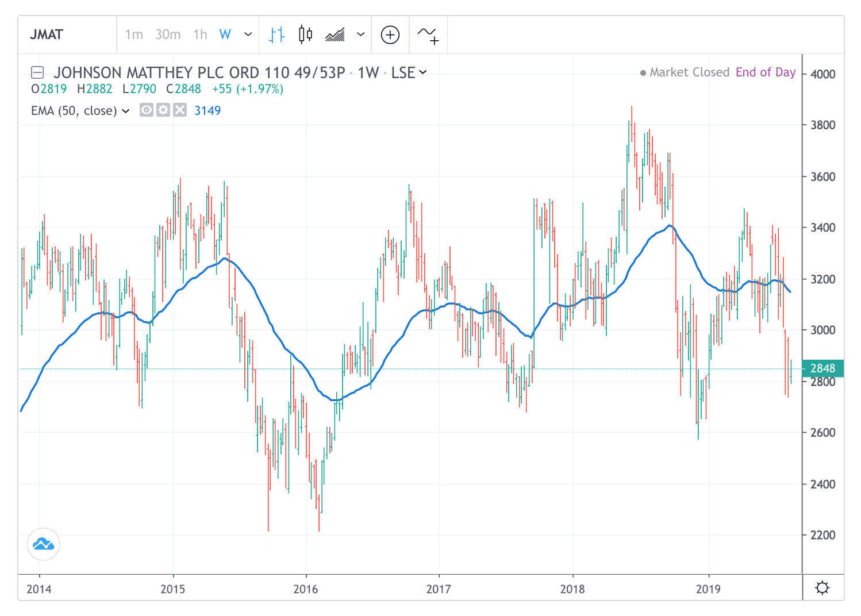The width and height of the screenshot is (861, 616).
Task: Choose the area chart style icon
Action: 335,34
